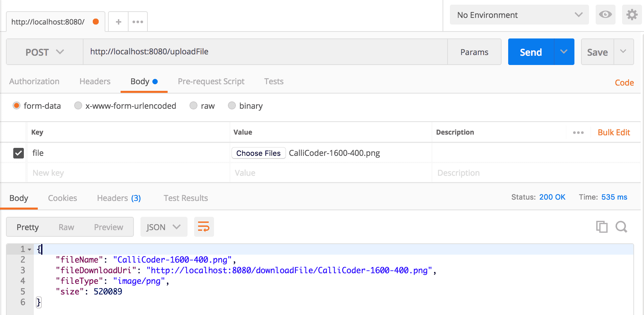Open the form-data table options ellipsis
644x315 pixels.
(x=578, y=132)
